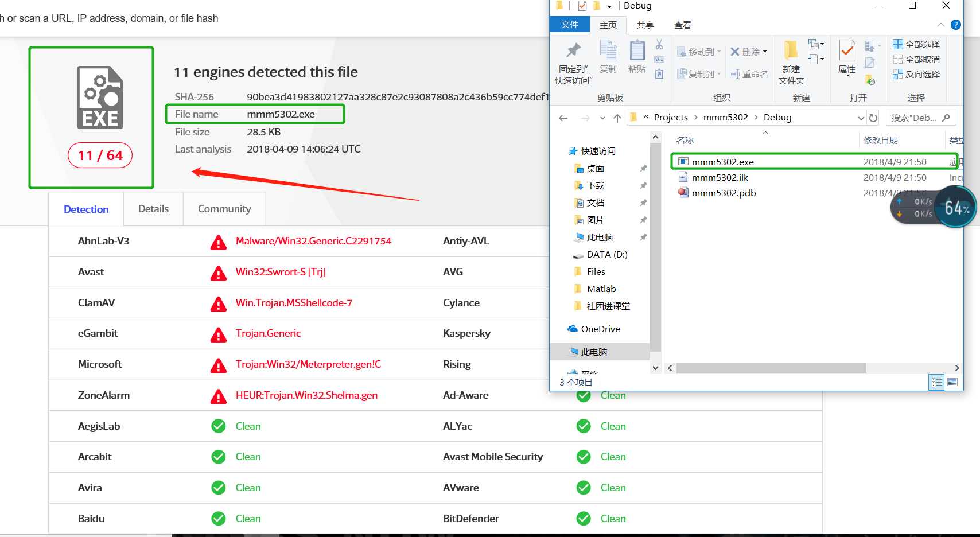
Task: Switch Explorer to details view
Action: pyautogui.click(x=936, y=382)
